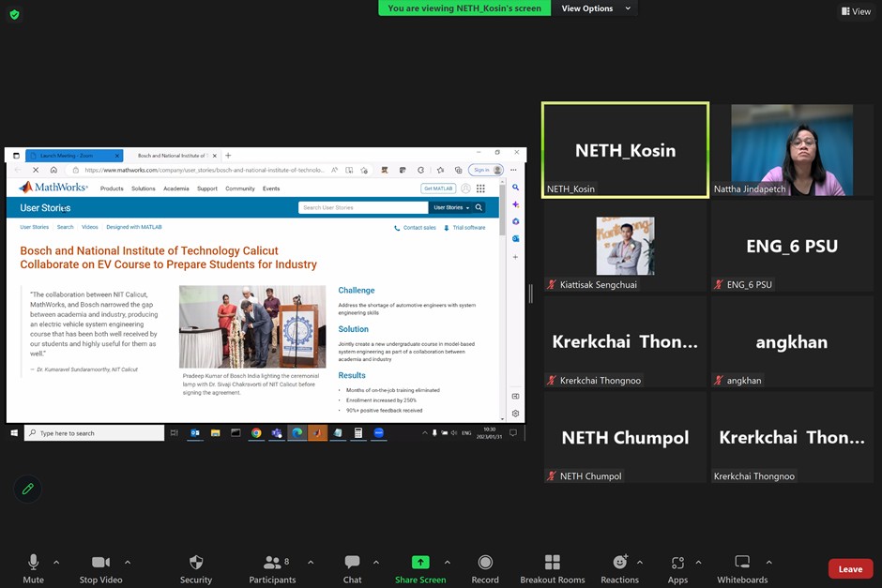The width and height of the screenshot is (882, 588).
Task: Click the MathWorks logo in shared browser
Action: click(53, 188)
